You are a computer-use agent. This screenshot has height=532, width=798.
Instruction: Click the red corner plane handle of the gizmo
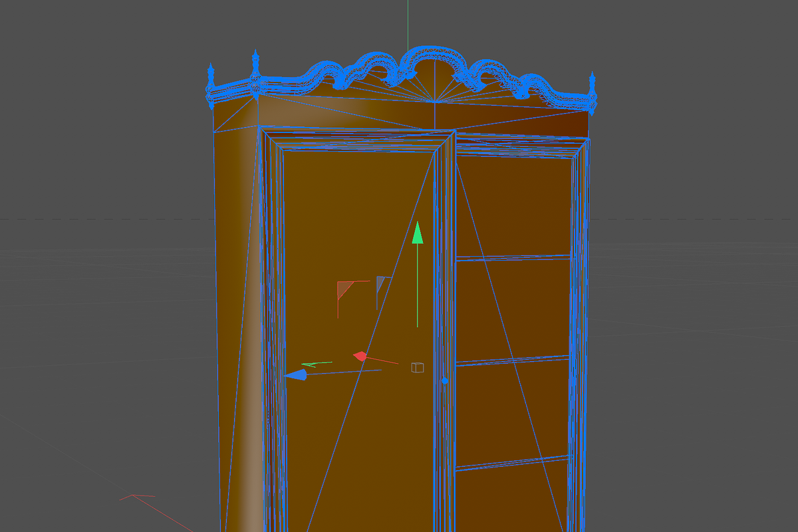click(x=344, y=289)
